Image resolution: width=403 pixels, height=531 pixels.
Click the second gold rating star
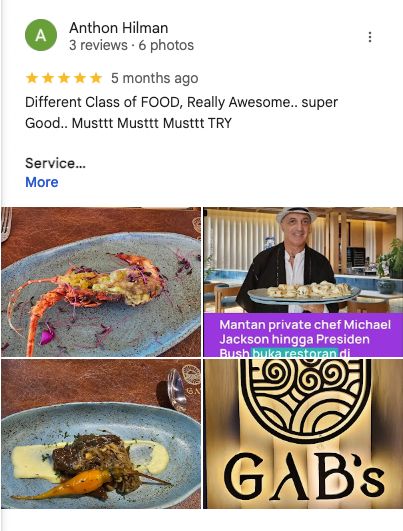(x=48, y=78)
